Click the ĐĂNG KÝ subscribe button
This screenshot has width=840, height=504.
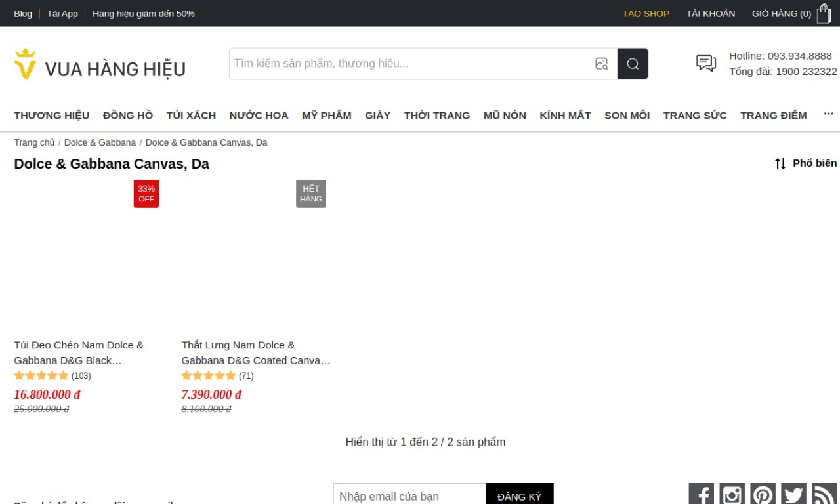520,496
